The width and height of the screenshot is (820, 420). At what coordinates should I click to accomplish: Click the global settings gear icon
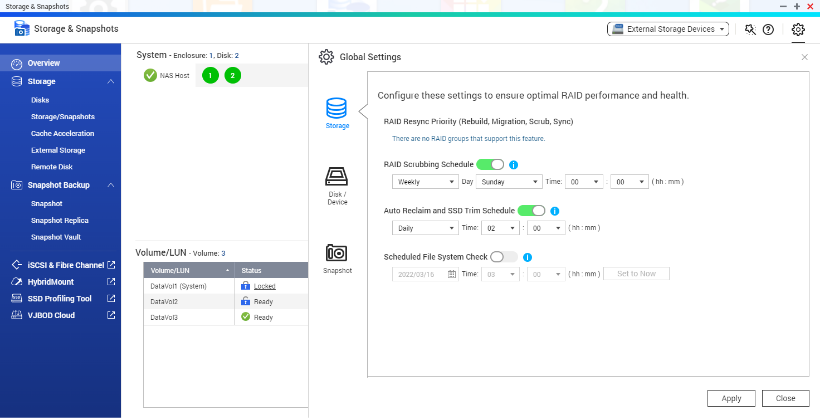(798, 30)
